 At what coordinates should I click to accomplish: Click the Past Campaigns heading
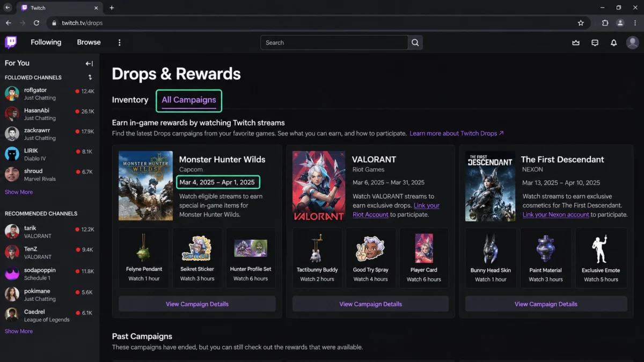tap(142, 336)
